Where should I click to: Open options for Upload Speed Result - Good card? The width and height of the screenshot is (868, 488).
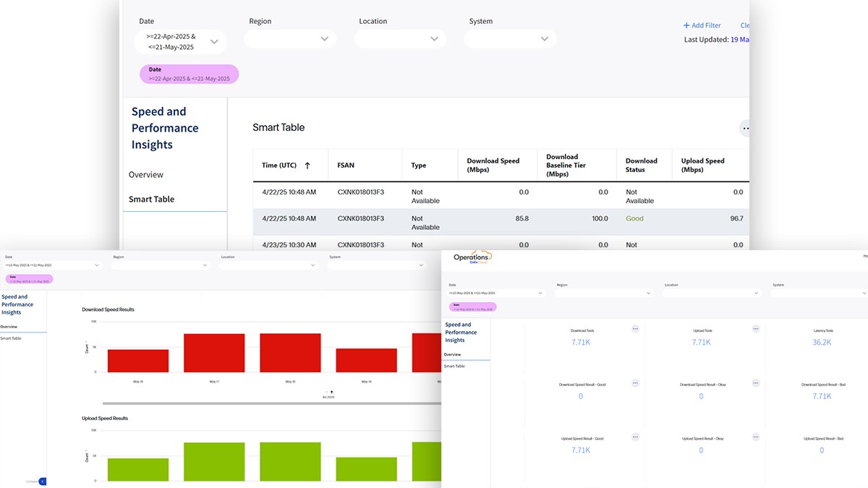point(635,437)
